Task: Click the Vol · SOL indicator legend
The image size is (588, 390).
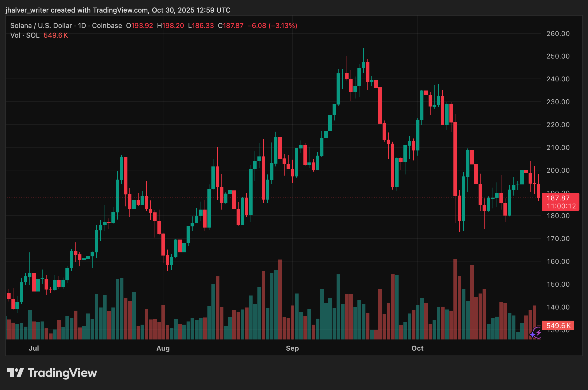Action: [x=25, y=35]
